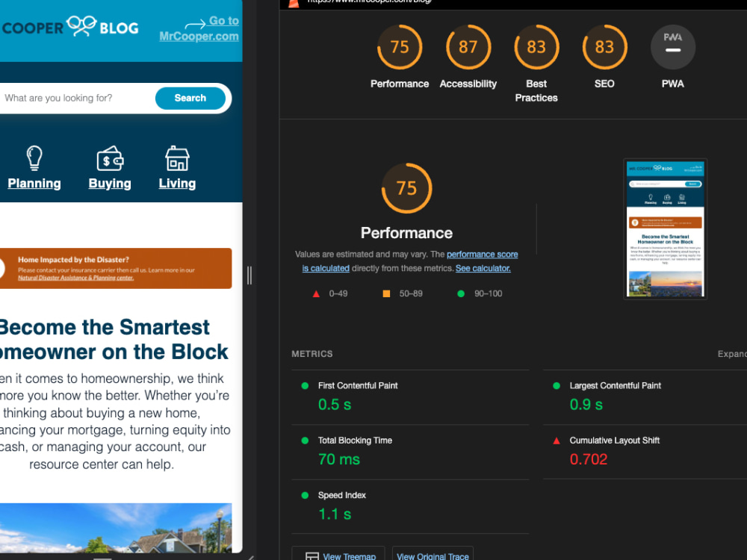Click the neighborhood houses photo on blog
Screen dimensions: 747x560
tap(116, 528)
